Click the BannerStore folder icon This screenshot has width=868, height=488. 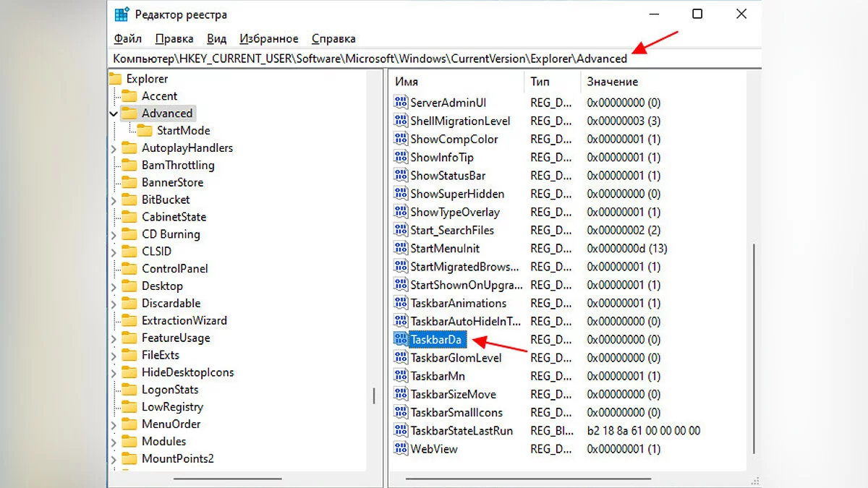point(129,183)
